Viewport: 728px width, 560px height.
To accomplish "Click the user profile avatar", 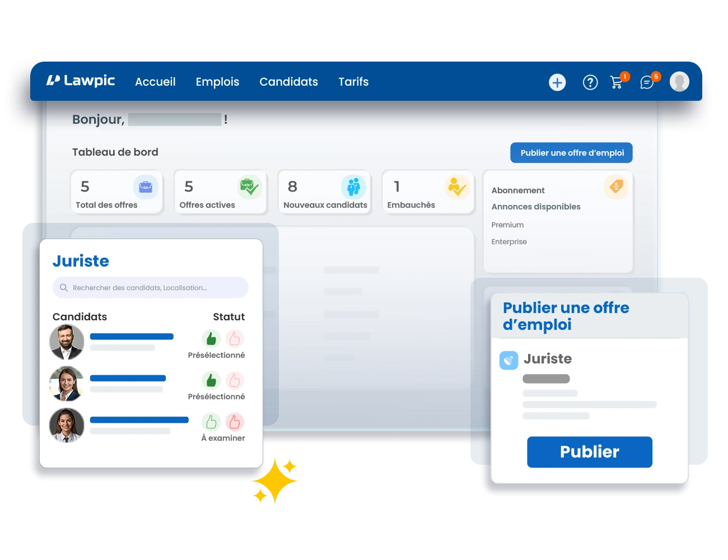I will 679,82.
